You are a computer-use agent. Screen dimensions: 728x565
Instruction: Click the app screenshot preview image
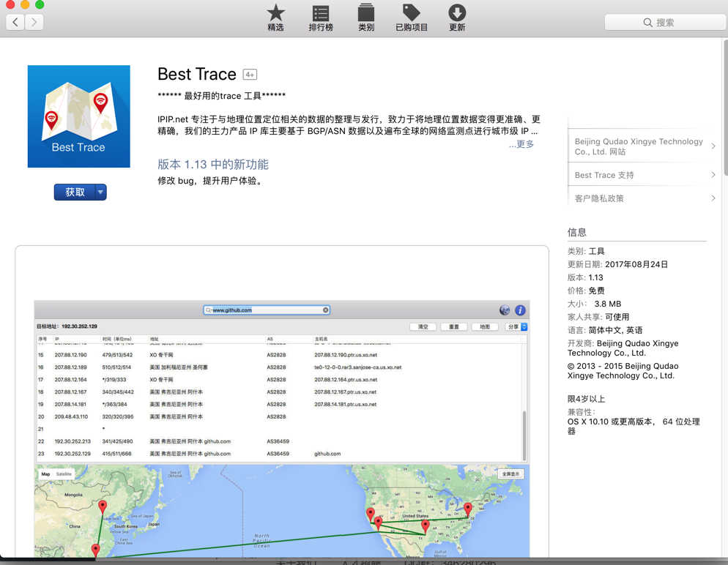(x=282, y=429)
